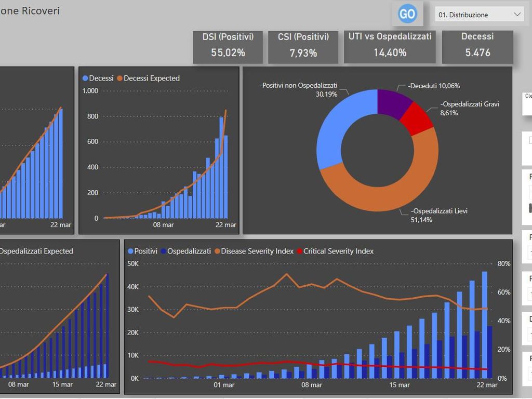This screenshot has height=399, width=532.
Task: Select the CSI (Positivi) card
Action: (x=303, y=45)
